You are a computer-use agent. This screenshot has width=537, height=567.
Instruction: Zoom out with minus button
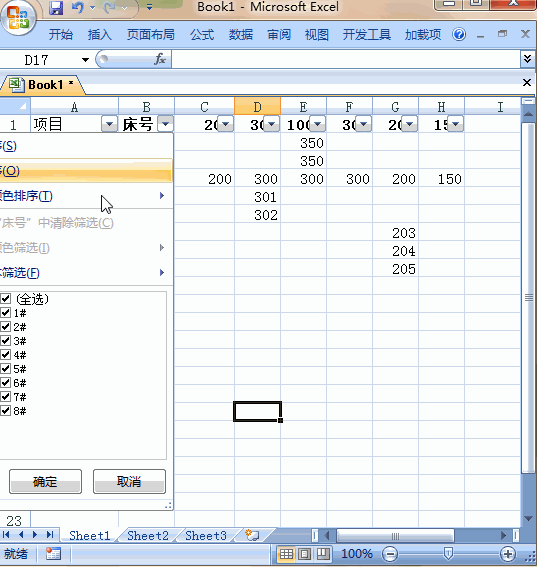[390, 554]
